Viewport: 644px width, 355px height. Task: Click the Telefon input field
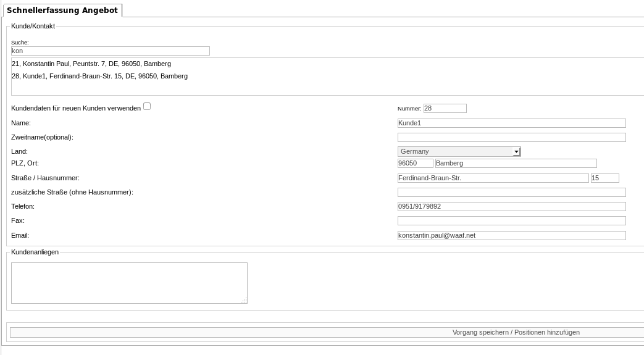pyautogui.click(x=511, y=206)
